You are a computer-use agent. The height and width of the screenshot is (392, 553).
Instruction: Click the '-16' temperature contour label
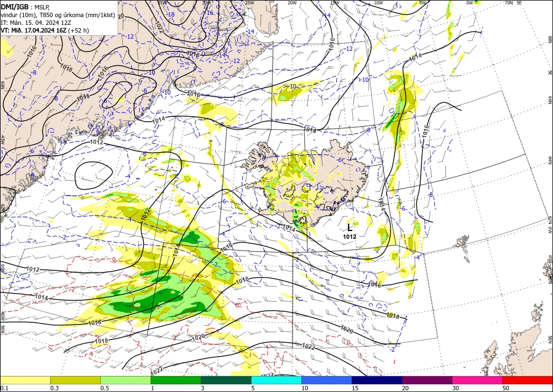210,13
